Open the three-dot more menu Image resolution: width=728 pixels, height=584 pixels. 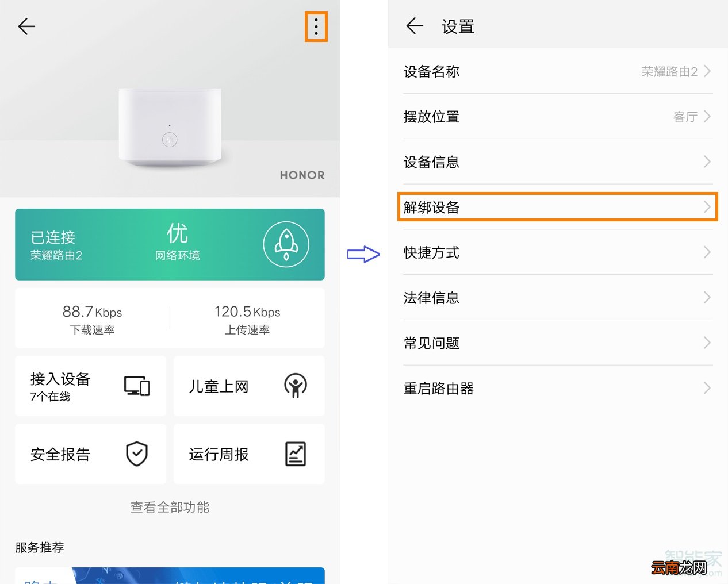point(316,26)
